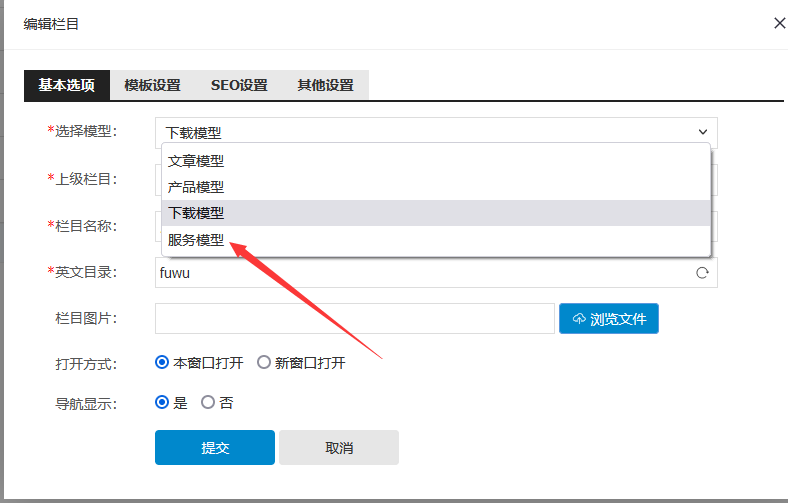
Task: Click the 打开方式 label
Action: point(86,364)
